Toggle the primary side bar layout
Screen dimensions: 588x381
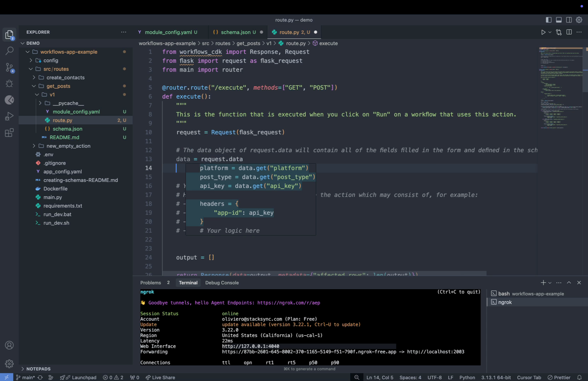548,20
